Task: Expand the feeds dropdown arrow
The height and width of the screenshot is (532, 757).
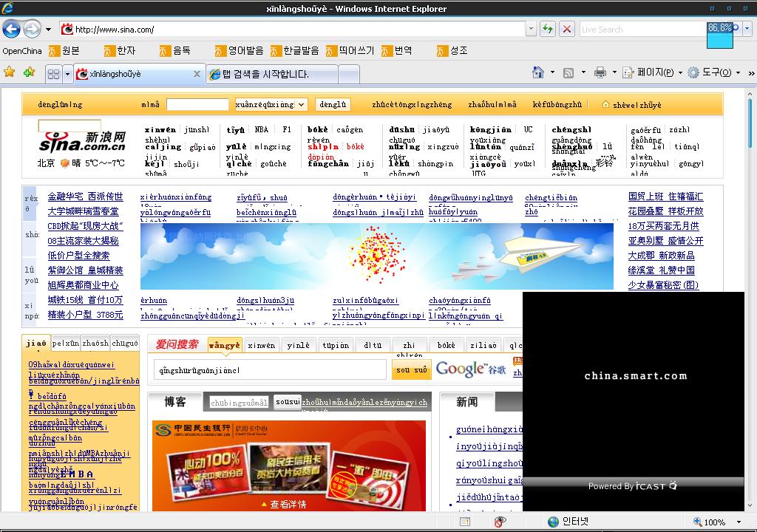Action: point(583,72)
